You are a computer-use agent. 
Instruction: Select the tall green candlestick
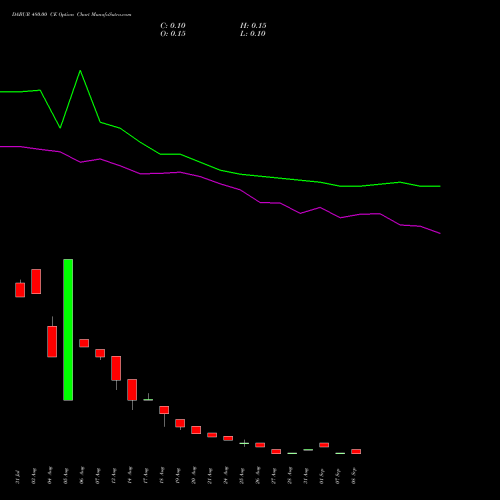click(x=68, y=330)
